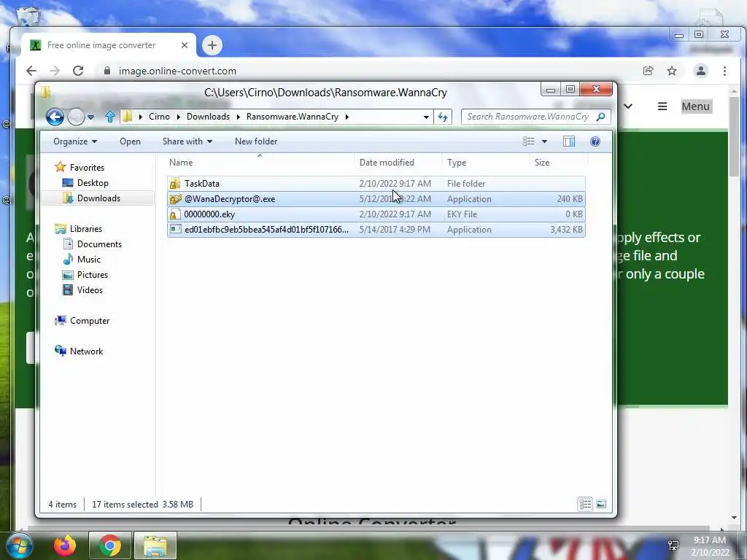Click the Explorer Back arrow button
This screenshot has width=747, height=560.
[55, 117]
